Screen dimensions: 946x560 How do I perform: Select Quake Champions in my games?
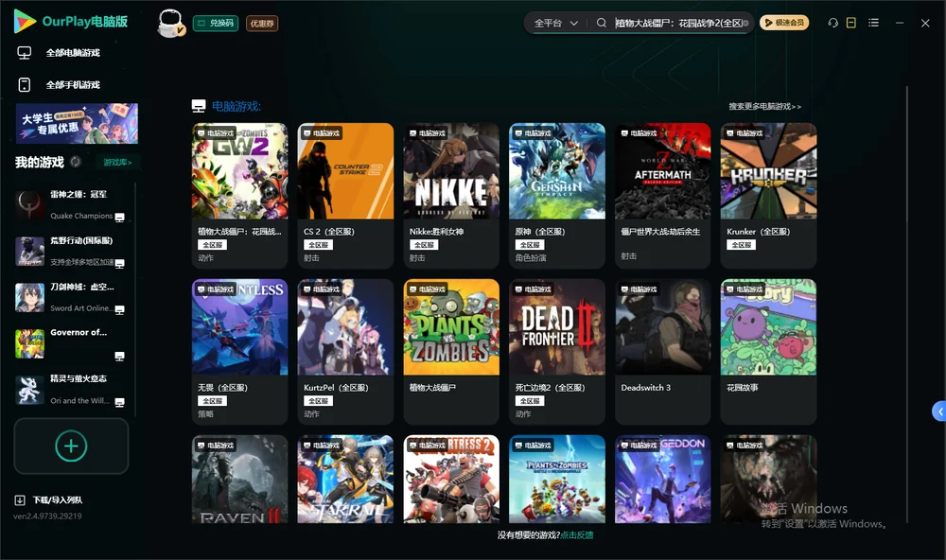pyautogui.click(x=71, y=205)
